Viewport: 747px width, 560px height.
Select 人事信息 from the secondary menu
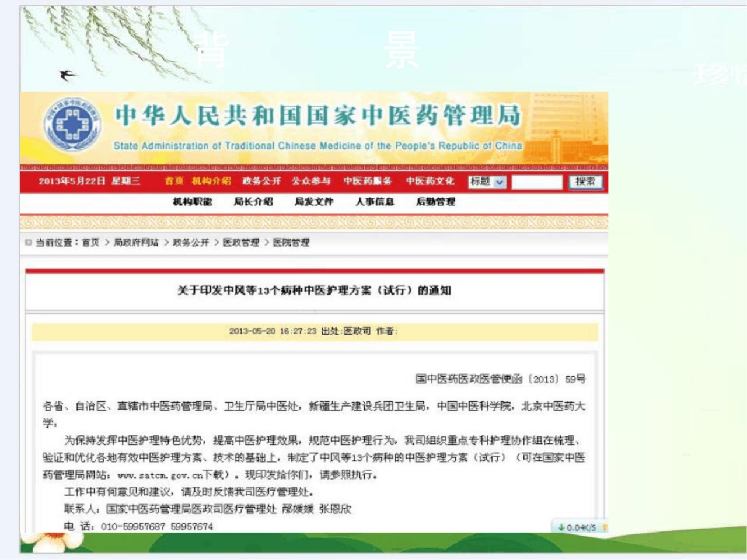point(376,202)
